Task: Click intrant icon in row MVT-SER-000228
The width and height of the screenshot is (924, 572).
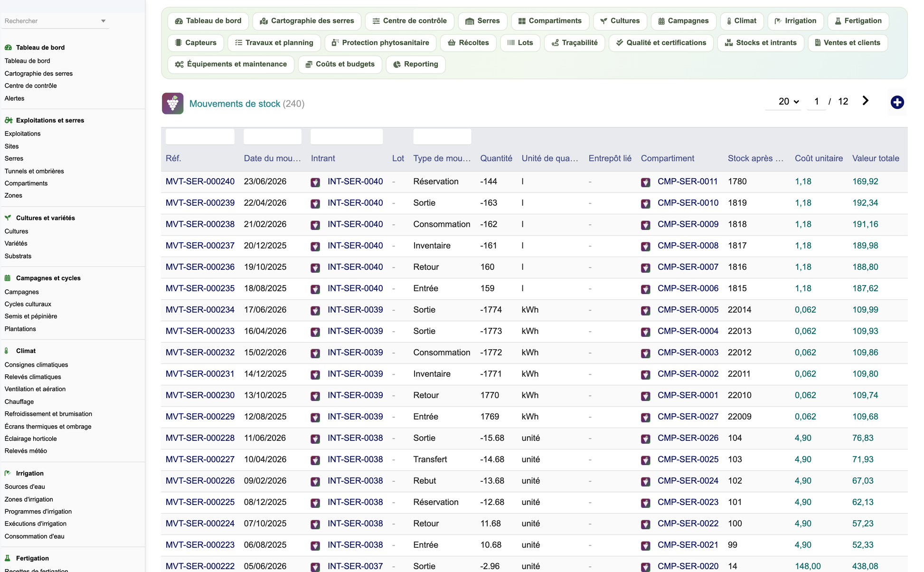Action: [315, 439]
